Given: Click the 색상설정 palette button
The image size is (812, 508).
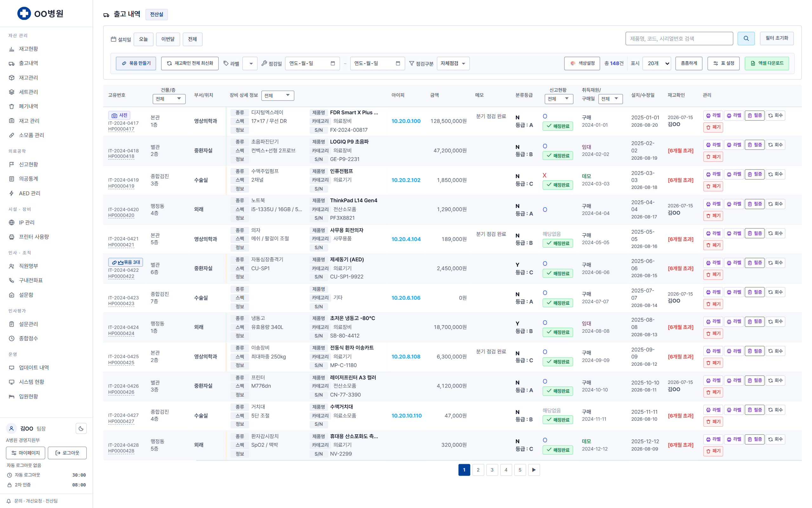Looking at the screenshot, I should [582, 63].
